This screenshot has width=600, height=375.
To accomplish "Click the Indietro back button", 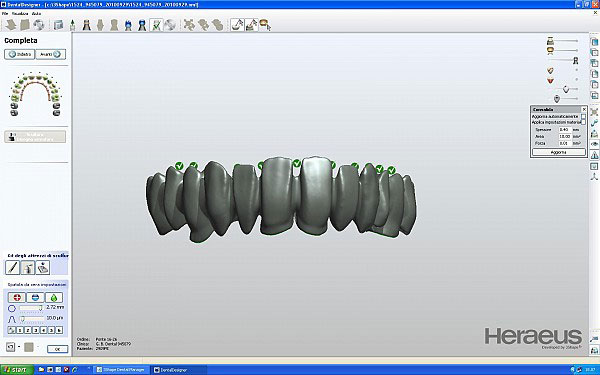I will coord(20,54).
